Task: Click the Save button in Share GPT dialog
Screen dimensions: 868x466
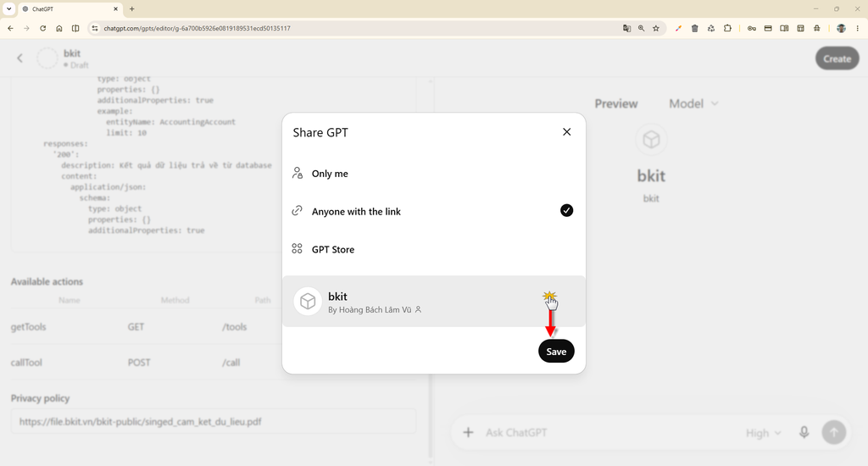Action: (x=556, y=352)
